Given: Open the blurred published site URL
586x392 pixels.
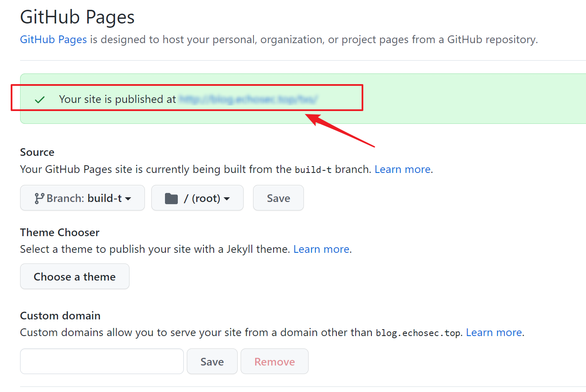Looking at the screenshot, I should coord(248,99).
